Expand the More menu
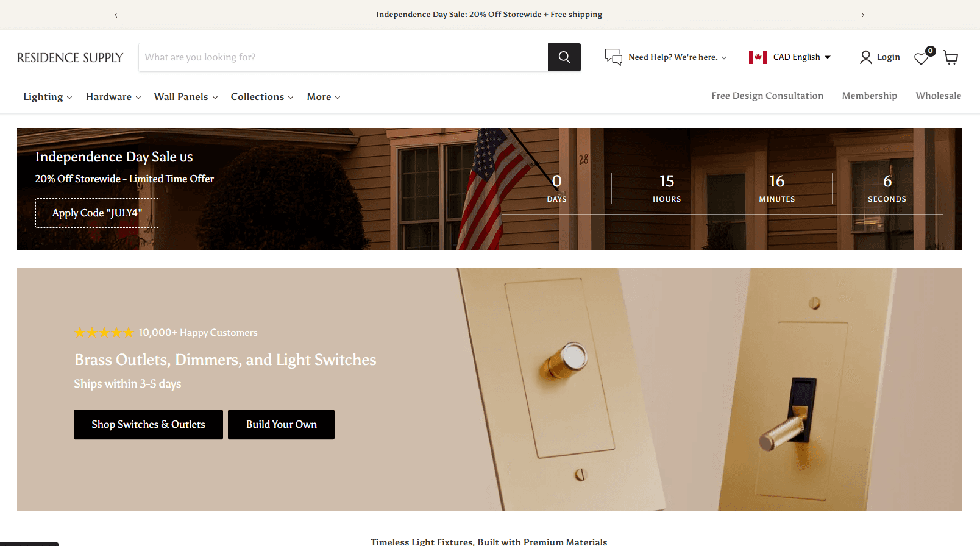 click(324, 97)
